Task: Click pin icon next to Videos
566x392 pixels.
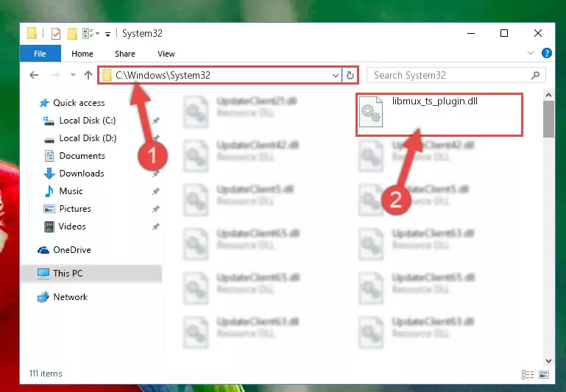Action: [x=155, y=227]
